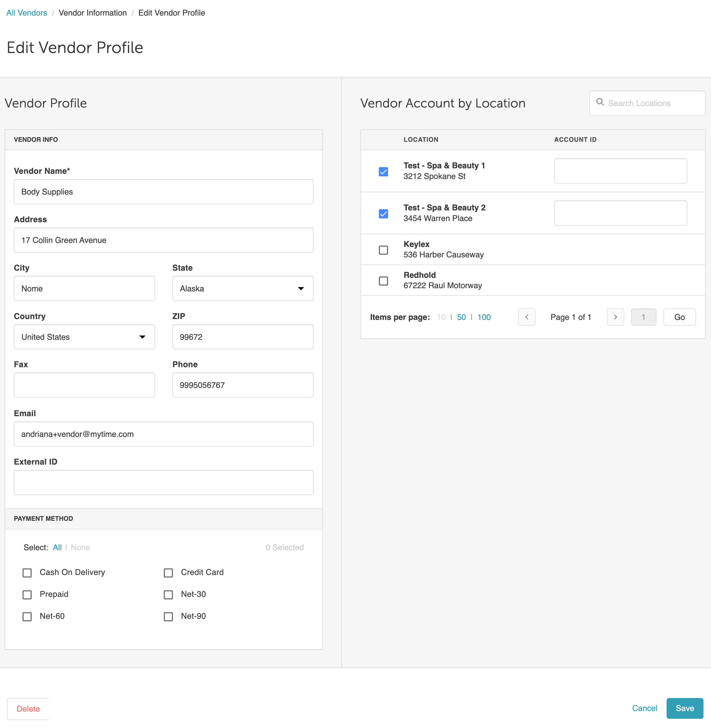Image resolution: width=711 pixels, height=728 pixels.
Task: Enable the Keylex location checkbox
Action: [x=383, y=250]
